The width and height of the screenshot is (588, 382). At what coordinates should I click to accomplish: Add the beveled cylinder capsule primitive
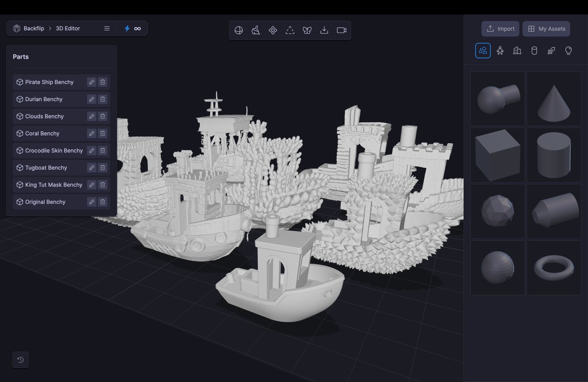554,211
